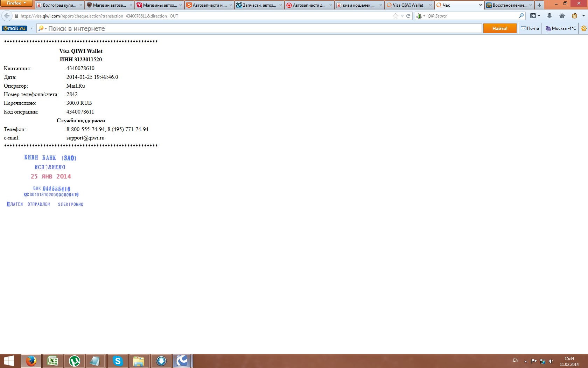Viewport: 588px width, 368px height.
Task: Expand the add-on toolbar dropdown arrow
Action: point(583,16)
